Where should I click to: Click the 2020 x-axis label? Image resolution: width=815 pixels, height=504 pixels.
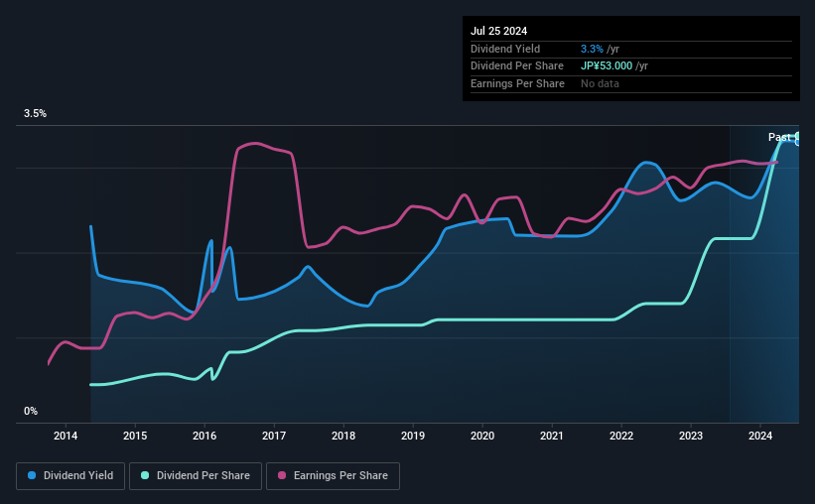click(x=482, y=436)
